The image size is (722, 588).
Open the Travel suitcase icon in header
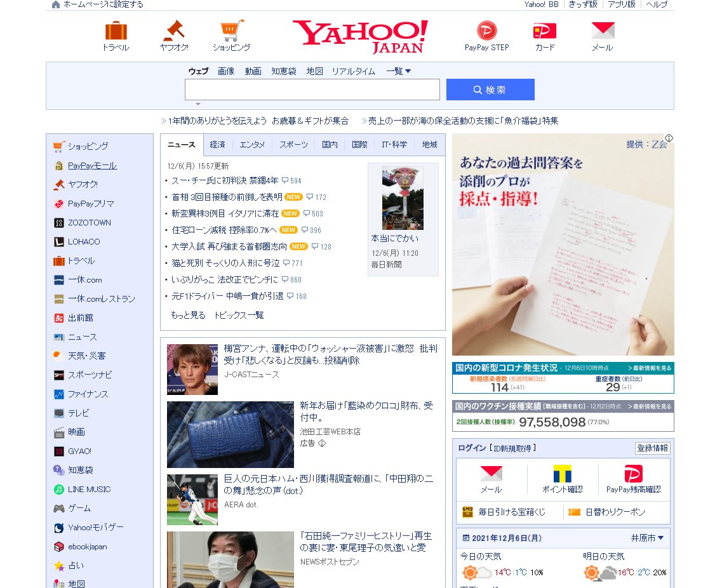[x=116, y=31]
